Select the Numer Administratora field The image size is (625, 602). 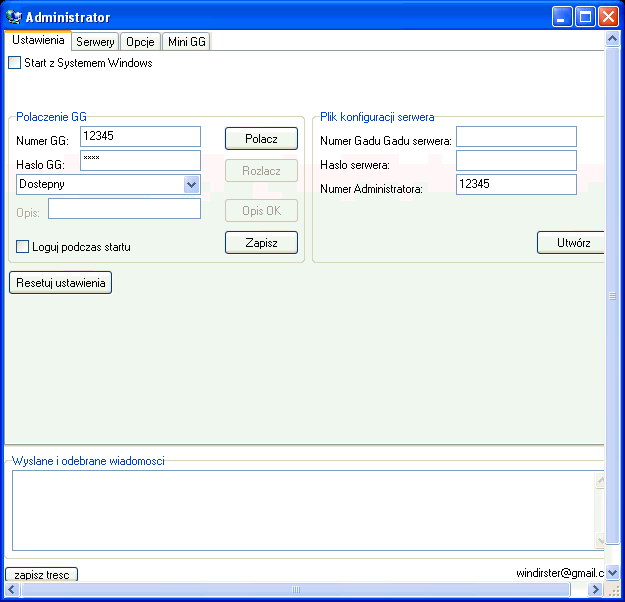pos(516,184)
